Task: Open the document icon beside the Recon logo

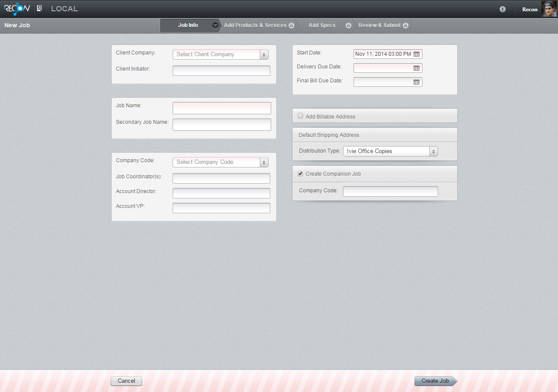Action: (x=40, y=8)
